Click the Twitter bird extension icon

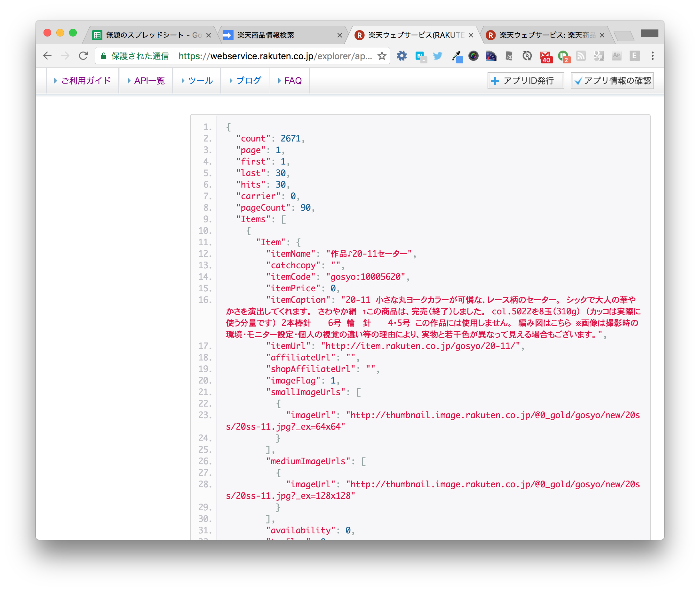[x=438, y=56]
